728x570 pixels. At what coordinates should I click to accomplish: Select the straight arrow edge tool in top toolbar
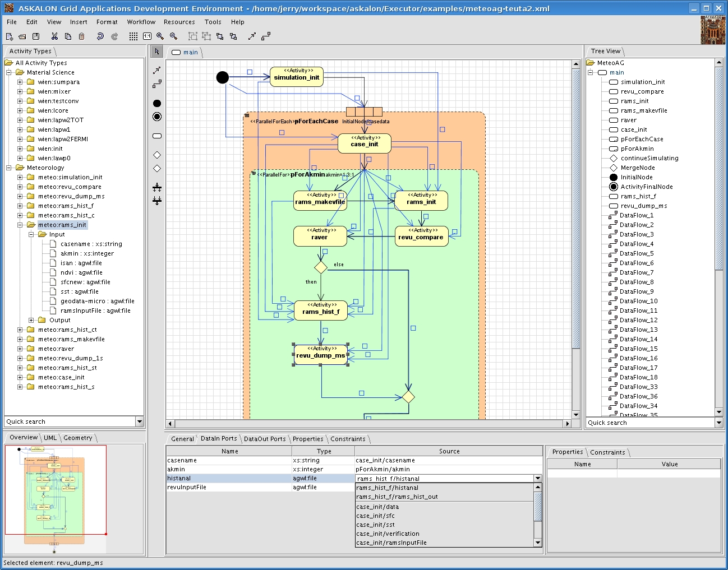[x=252, y=36]
